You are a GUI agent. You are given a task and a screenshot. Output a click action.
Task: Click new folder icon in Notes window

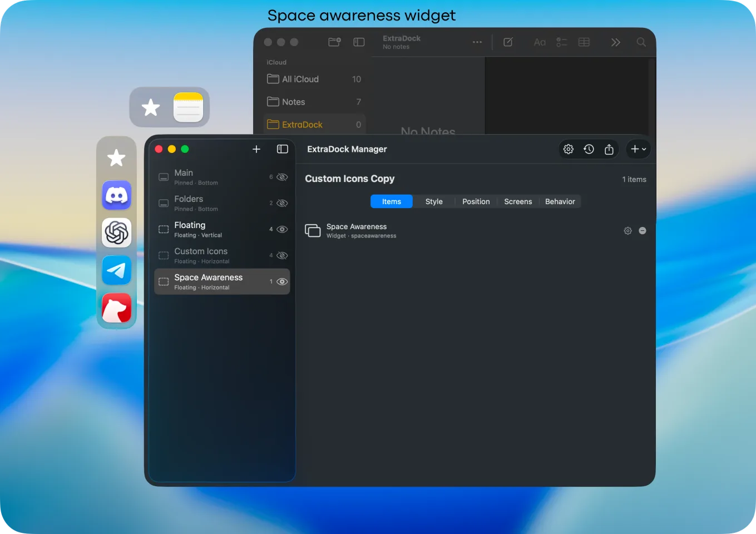pos(334,42)
